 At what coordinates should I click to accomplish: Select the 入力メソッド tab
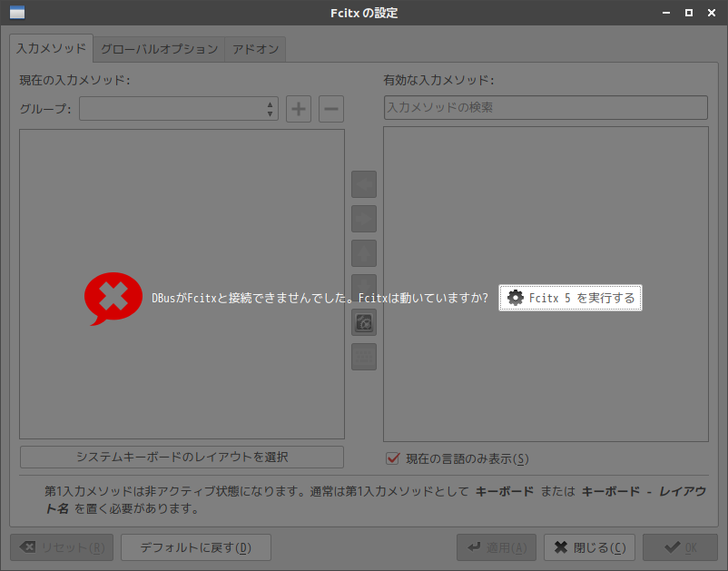(51, 48)
